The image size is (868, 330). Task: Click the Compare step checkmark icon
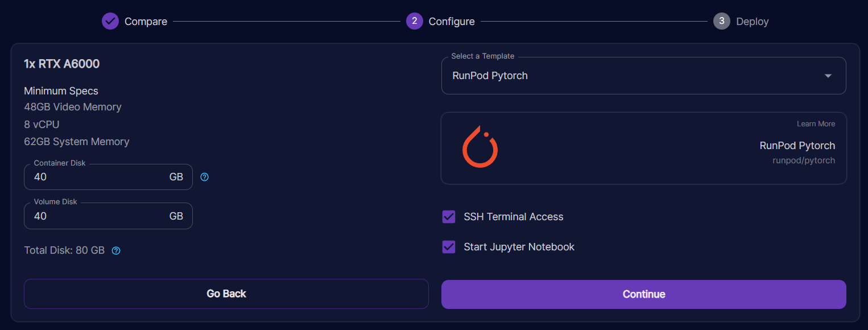click(110, 22)
